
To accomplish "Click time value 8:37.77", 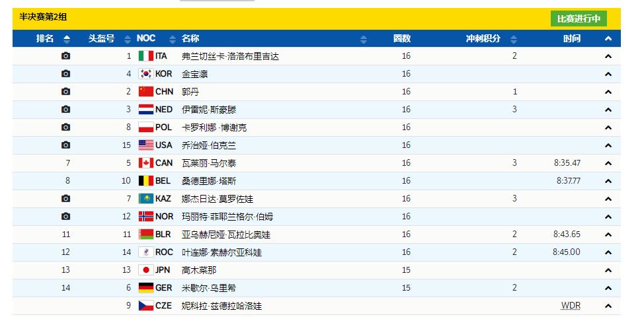I will click(x=569, y=180).
